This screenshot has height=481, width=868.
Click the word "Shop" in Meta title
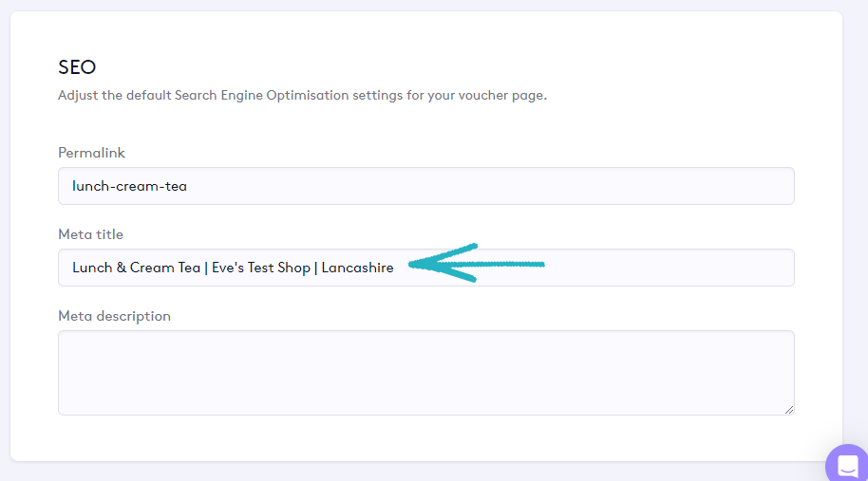293,268
